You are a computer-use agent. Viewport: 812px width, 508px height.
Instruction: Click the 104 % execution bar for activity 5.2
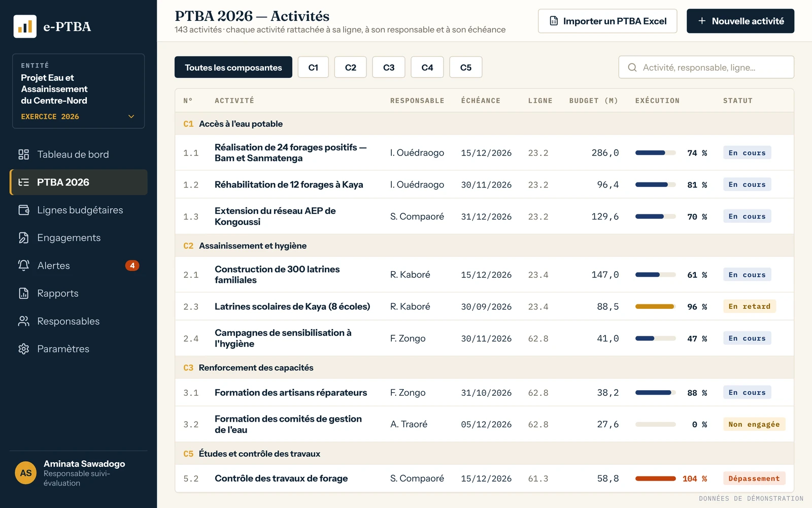[655, 478]
